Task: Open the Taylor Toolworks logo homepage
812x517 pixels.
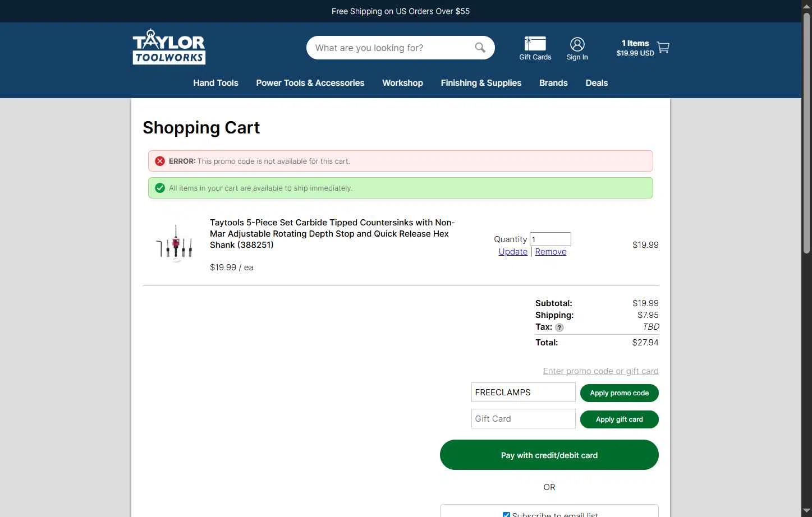Action: point(169,47)
